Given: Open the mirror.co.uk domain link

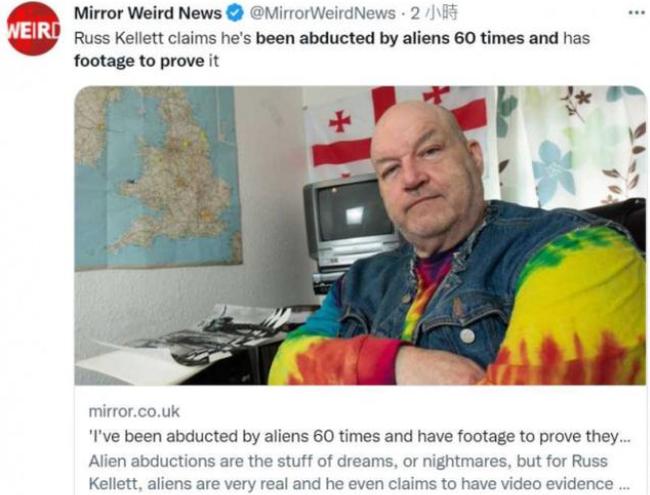Looking at the screenshot, I should coord(134,412).
